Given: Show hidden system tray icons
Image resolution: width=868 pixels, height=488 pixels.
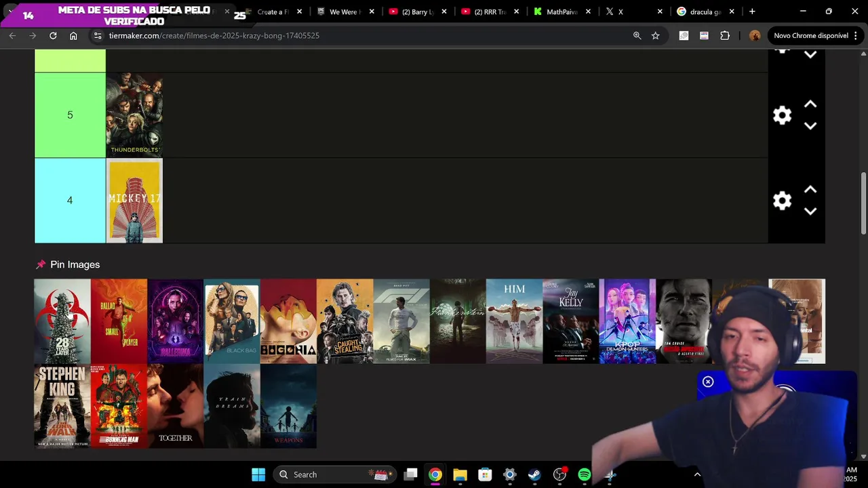Looking at the screenshot, I should (x=697, y=474).
